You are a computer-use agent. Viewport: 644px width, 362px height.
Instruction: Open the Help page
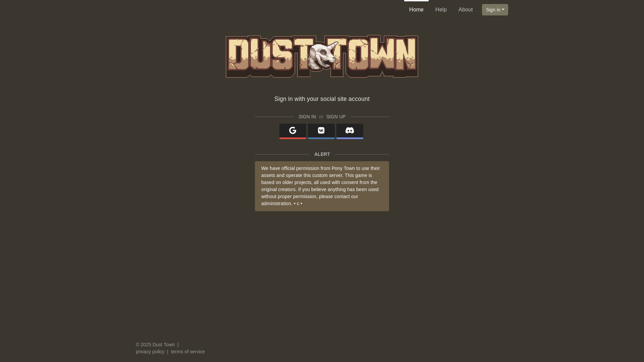(441, 10)
